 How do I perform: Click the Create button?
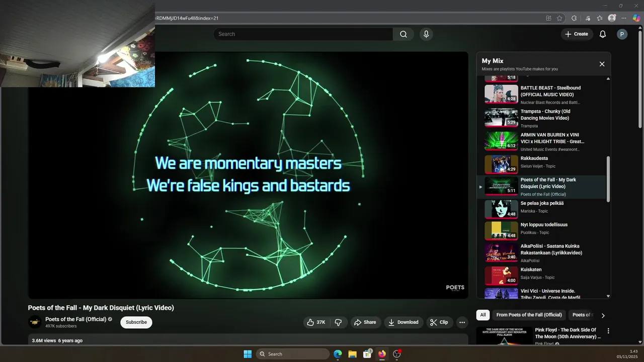click(577, 34)
